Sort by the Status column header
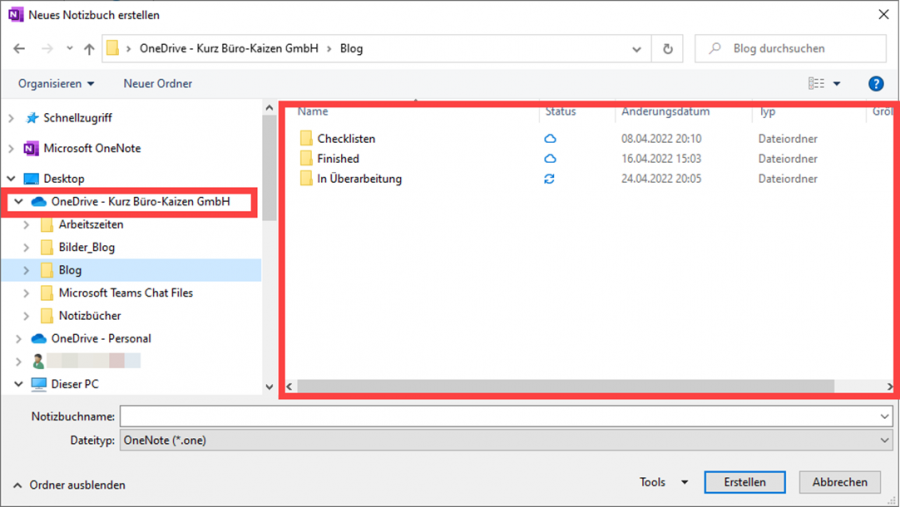 pos(560,111)
